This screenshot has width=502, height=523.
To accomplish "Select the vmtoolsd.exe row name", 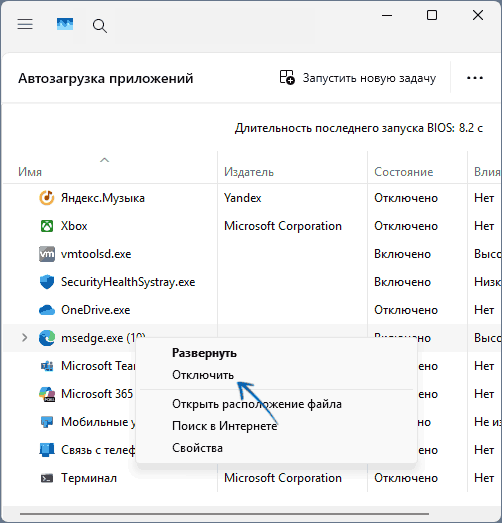I will point(96,254).
